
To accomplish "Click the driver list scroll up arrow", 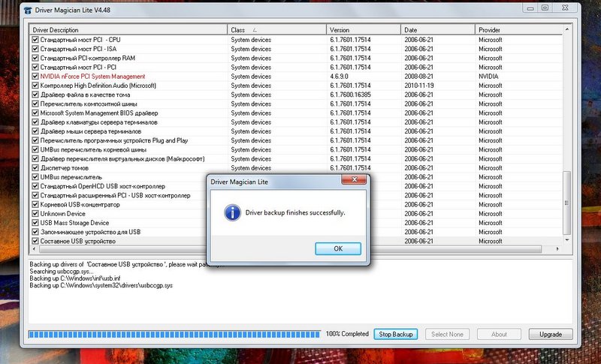I will (567, 29).
